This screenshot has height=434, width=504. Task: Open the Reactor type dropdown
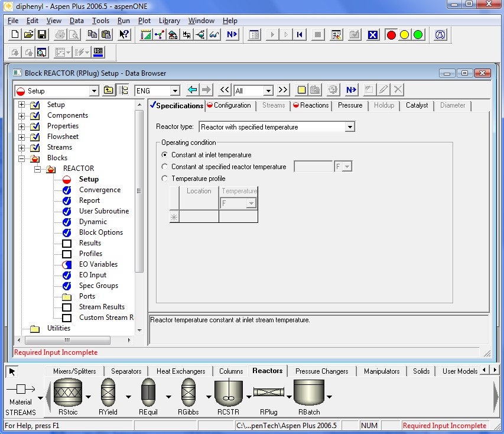click(350, 127)
